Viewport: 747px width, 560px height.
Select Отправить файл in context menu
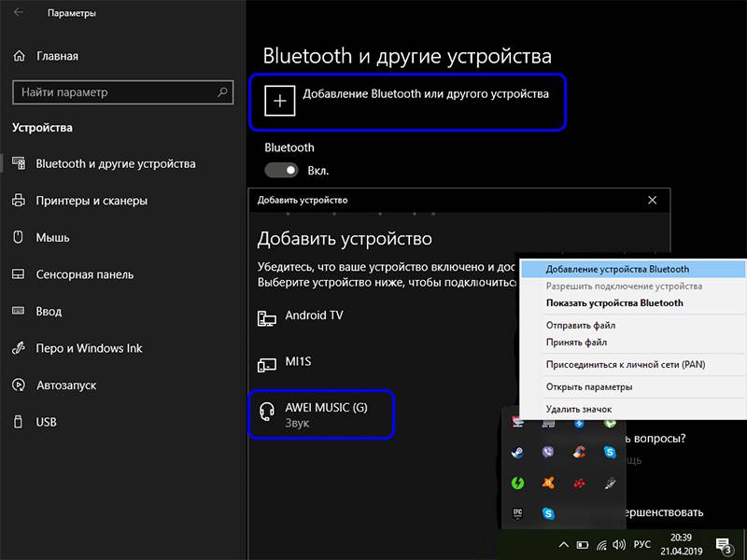(633, 325)
